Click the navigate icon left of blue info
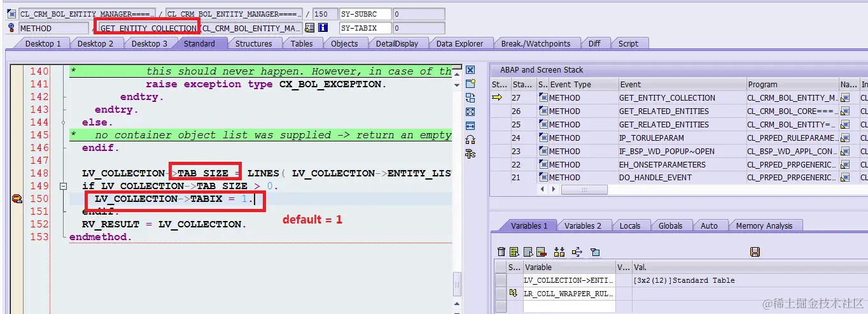The width and height of the screenshot is (868, 314). [310, 28]
